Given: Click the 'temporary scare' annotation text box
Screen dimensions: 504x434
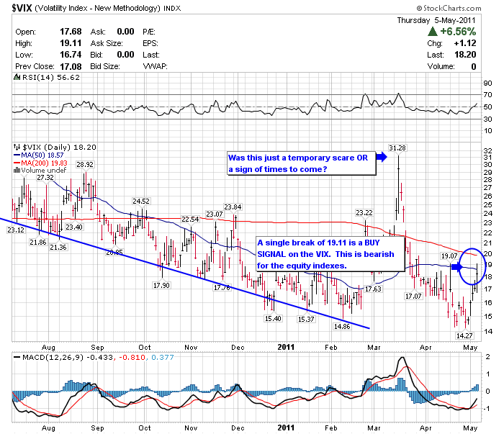Looking at the screenshot, I should (x=301, y=163).
